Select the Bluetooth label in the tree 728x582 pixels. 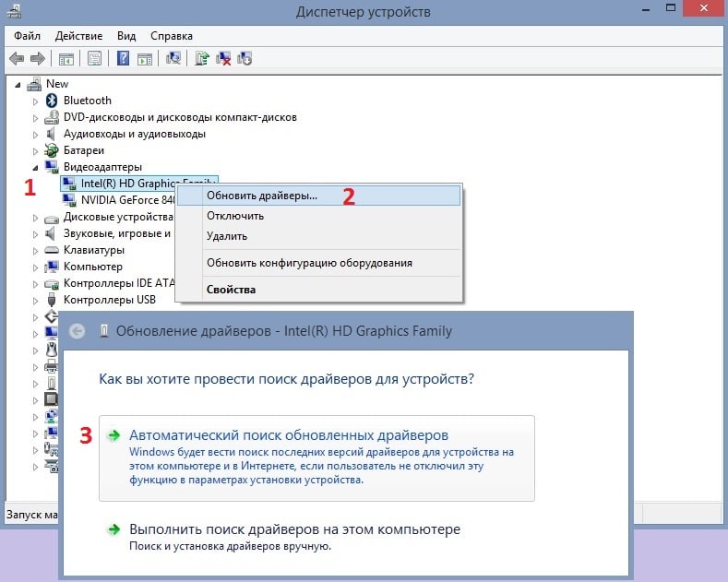point(88,101)
